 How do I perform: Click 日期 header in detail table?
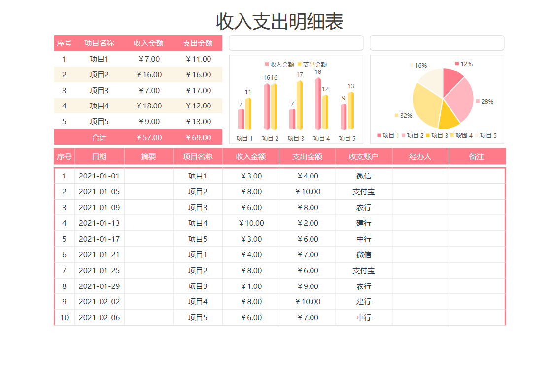(99, 157)
